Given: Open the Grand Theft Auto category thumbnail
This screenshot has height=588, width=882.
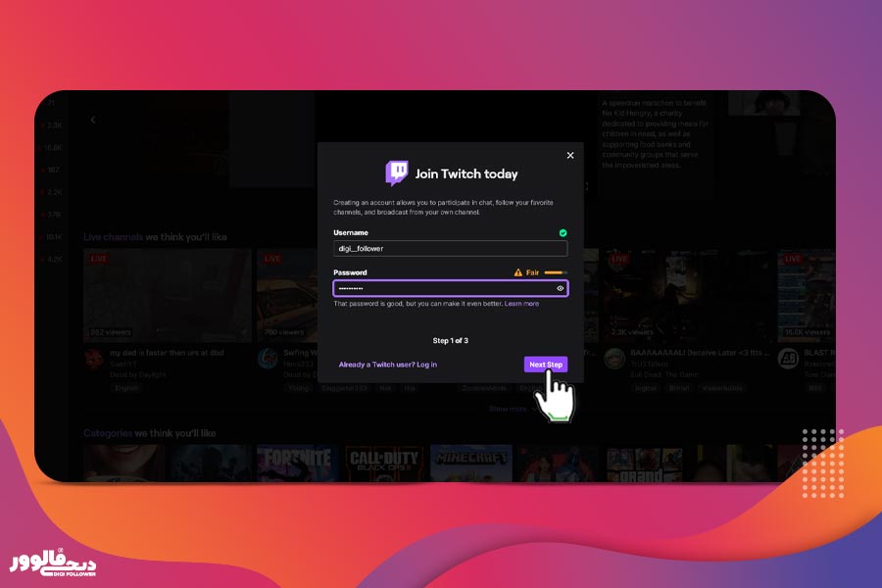Looking at the screenshot, I should [645, 464].
